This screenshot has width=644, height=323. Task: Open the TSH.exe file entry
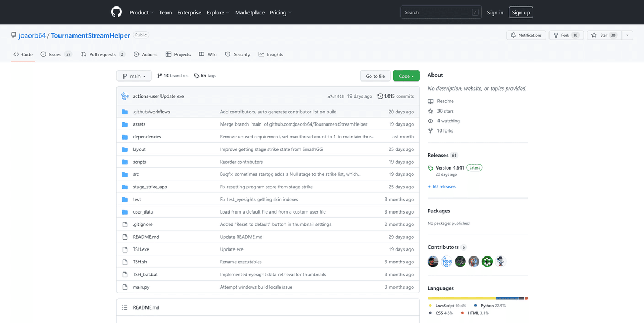point(141,249)
